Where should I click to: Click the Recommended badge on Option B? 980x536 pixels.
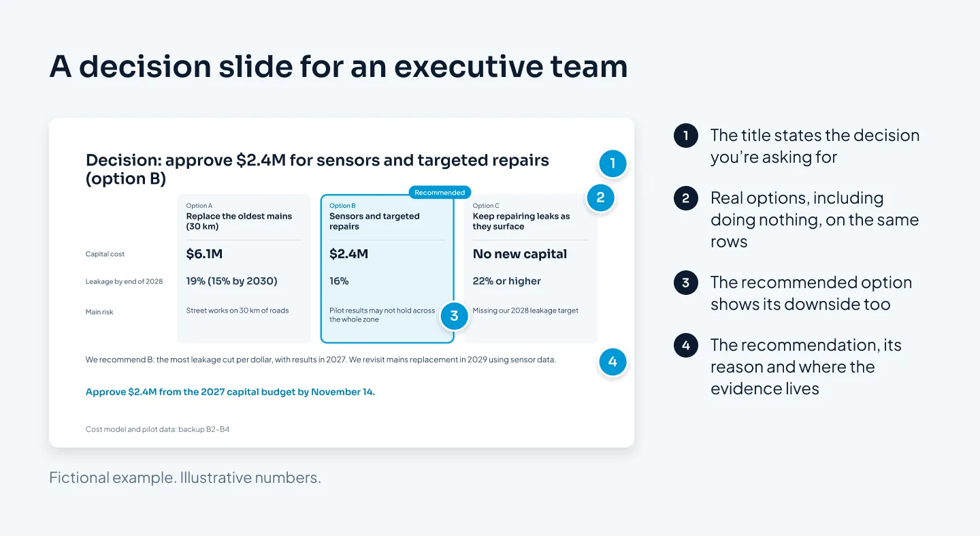[440, 193]
